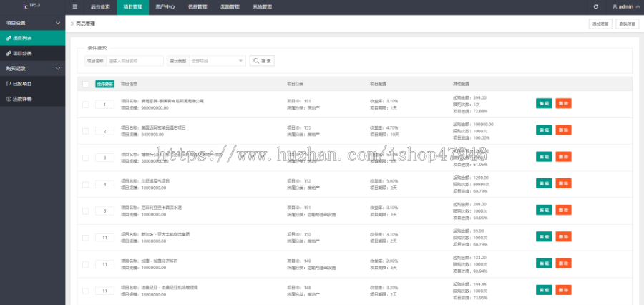The width and height of the screenshot is (644, 305).
Task: Open the 显示类型 全部项目 dropdown
Action: click(218, 61)
